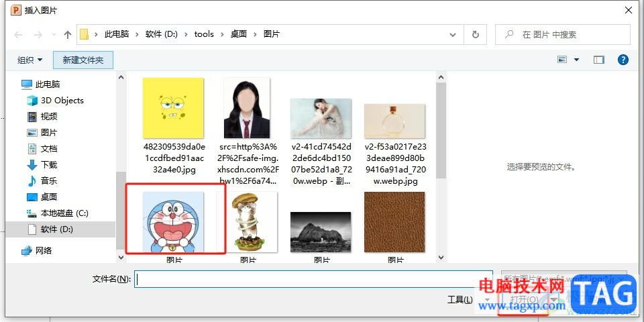Image resolution: width=644 pixels, height=322 pixels.
Task: Click the 文件名(N) input field
Action: 313,279
